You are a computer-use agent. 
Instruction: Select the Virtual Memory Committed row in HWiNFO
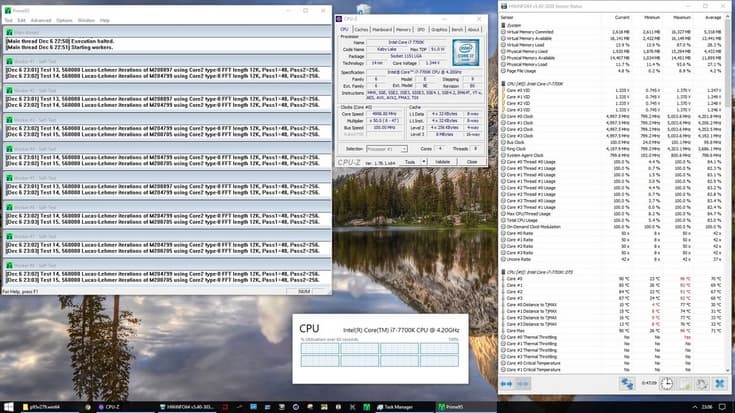[612, 32]
